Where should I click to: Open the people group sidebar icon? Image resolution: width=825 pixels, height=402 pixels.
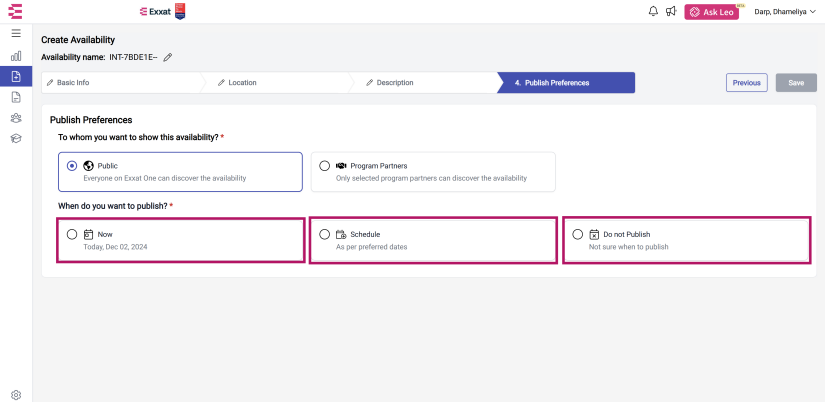pos(16,118)
